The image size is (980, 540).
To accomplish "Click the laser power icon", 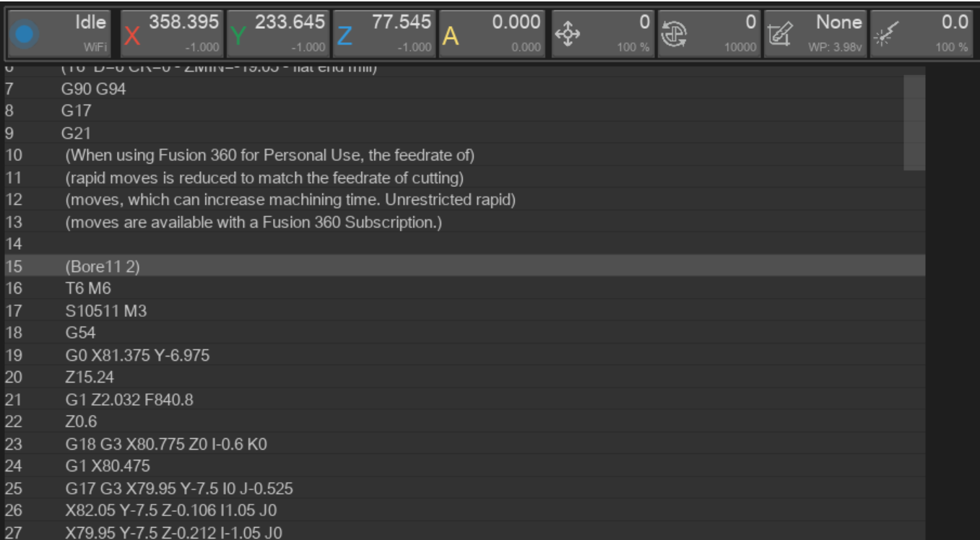I will pyautogui.click(x=885, y=34).
